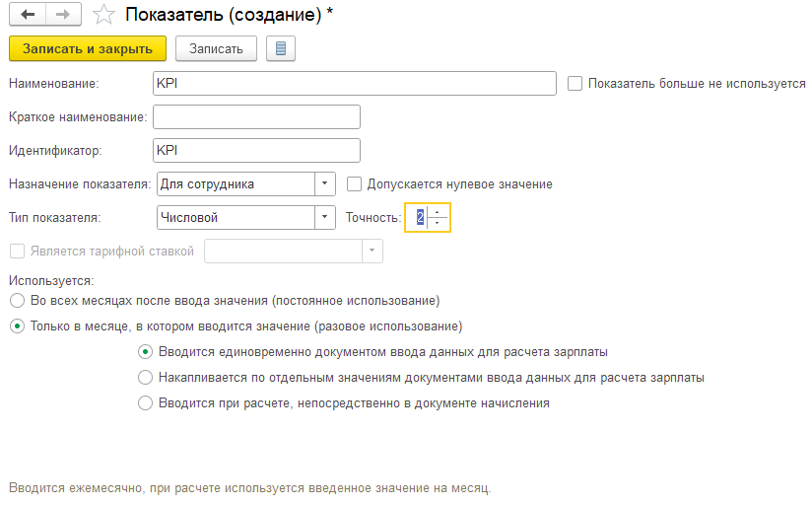Click the 'Записать' save button

(216, 48)
